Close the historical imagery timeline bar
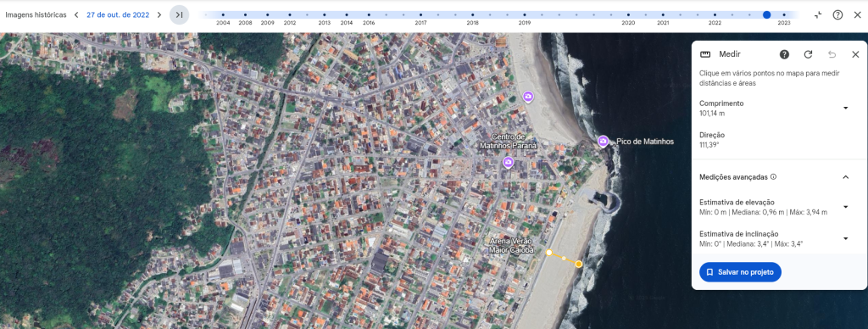The image size is (868, 329). pyautogui.click(x=857, y=15)
